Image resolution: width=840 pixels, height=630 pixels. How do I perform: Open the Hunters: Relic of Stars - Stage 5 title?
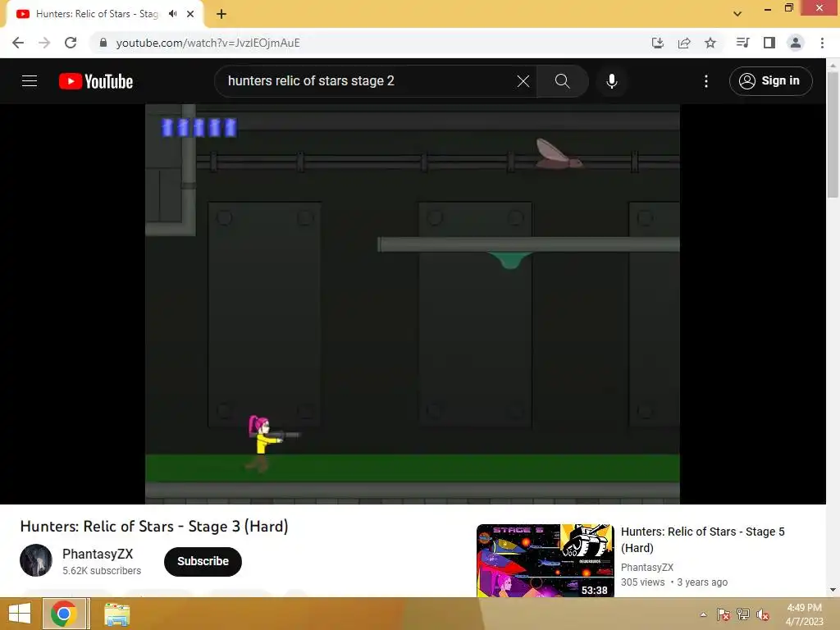point(702,540)
